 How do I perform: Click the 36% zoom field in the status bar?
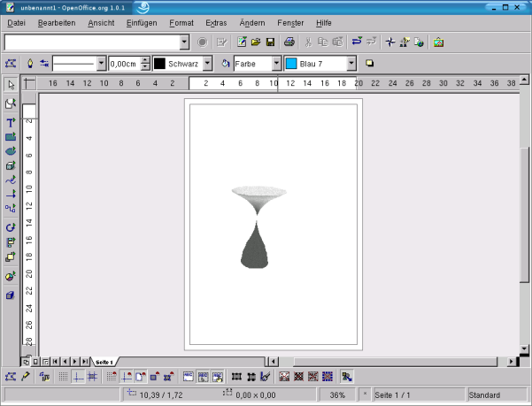tap(338, 395)
